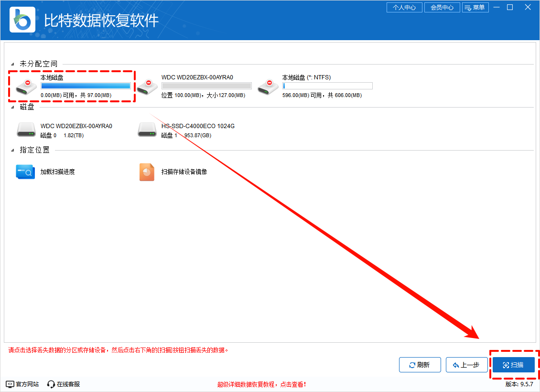This screenshot has width=540, height=392.
Task: Close the recovery software window
Action: [x=528, y=7]
